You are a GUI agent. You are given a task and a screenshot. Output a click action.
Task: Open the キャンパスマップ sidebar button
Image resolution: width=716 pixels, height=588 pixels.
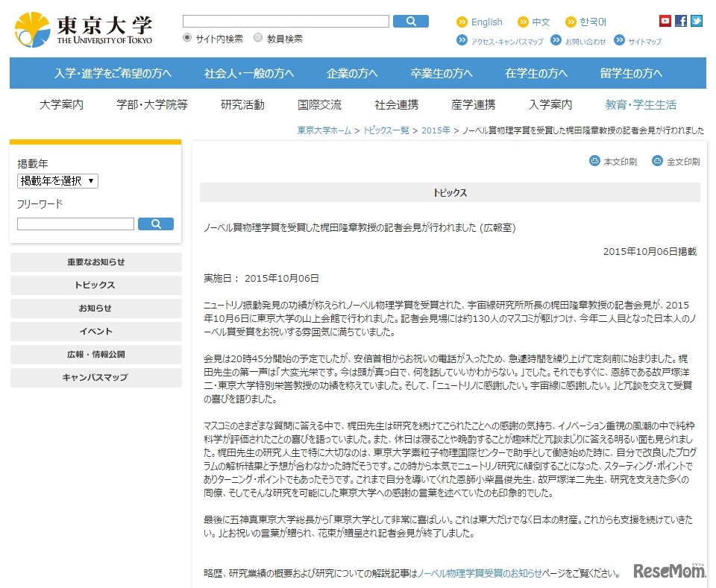pos(95,378)
